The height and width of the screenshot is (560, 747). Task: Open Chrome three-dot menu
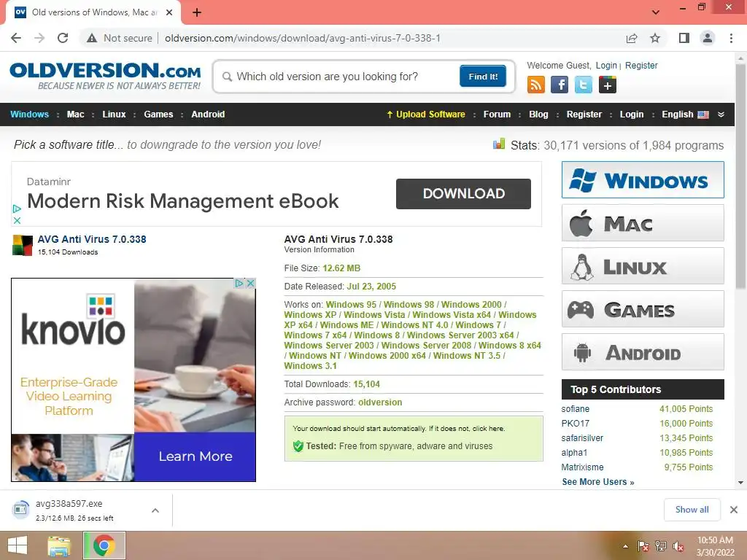coord(731,38)
